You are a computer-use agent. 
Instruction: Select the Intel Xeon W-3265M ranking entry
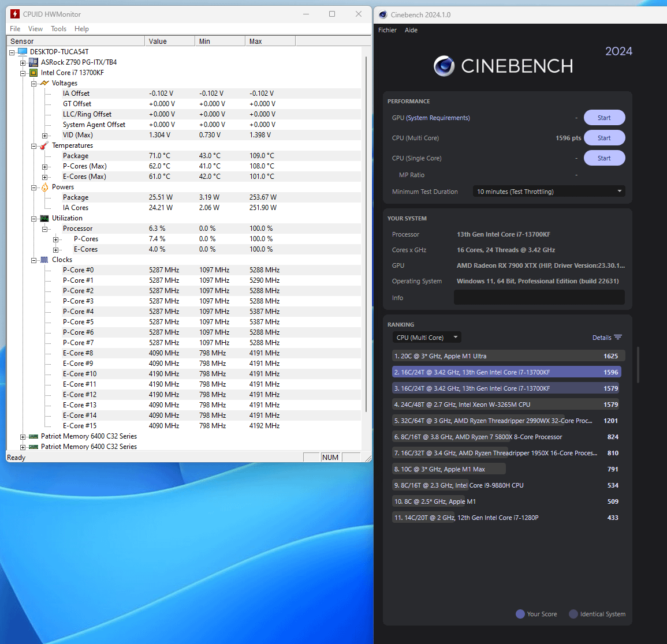506,405
